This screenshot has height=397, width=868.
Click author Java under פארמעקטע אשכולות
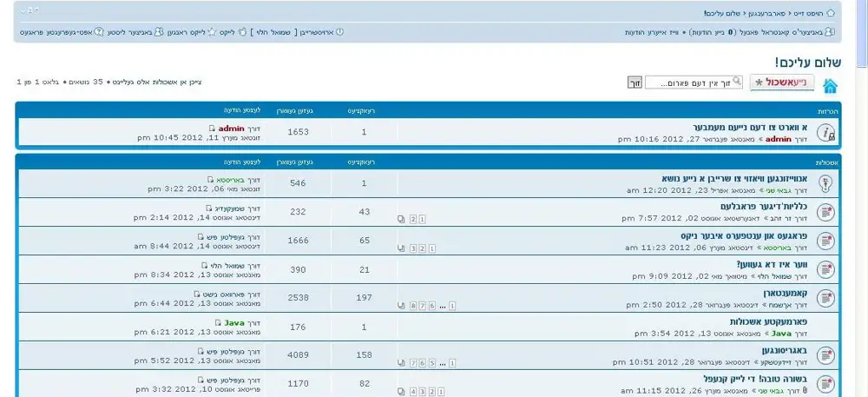pos(781,334)
